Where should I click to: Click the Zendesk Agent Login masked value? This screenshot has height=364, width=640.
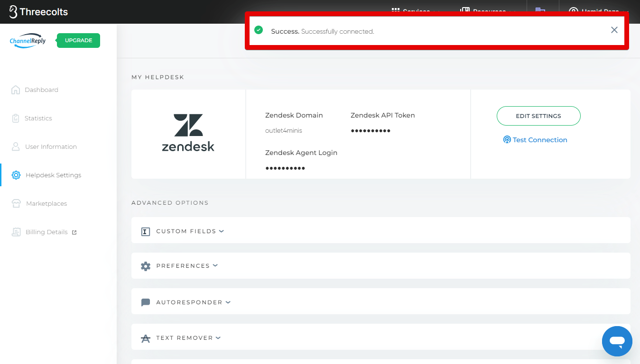pos(285,168)
